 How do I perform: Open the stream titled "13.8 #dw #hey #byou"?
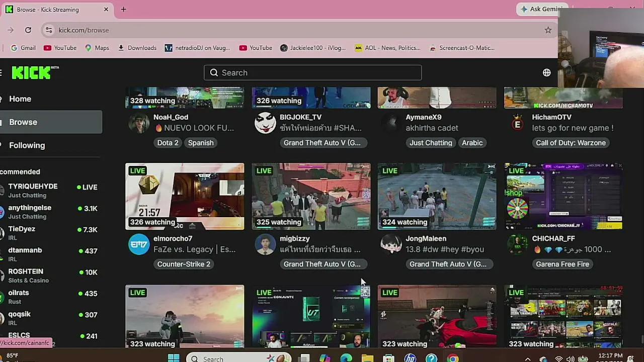(x=445, y=249)
